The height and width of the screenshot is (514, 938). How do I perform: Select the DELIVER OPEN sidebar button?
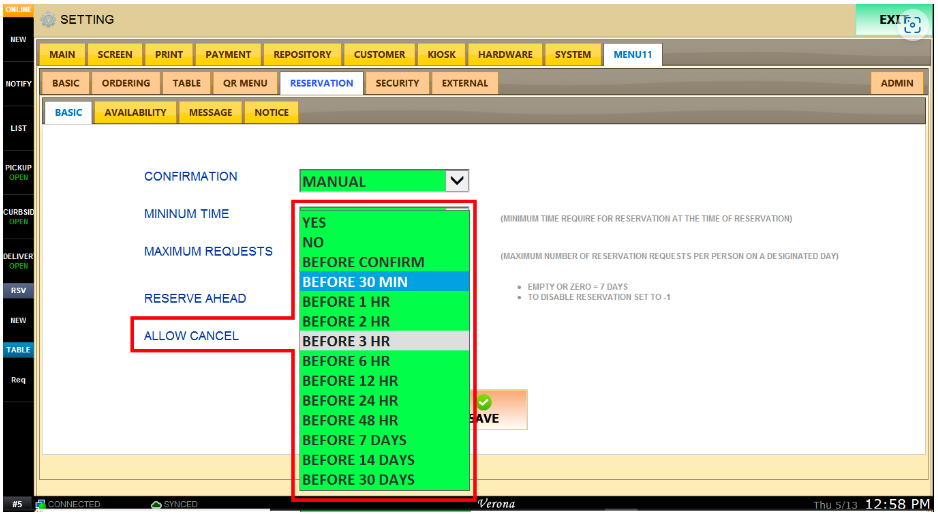17,260
